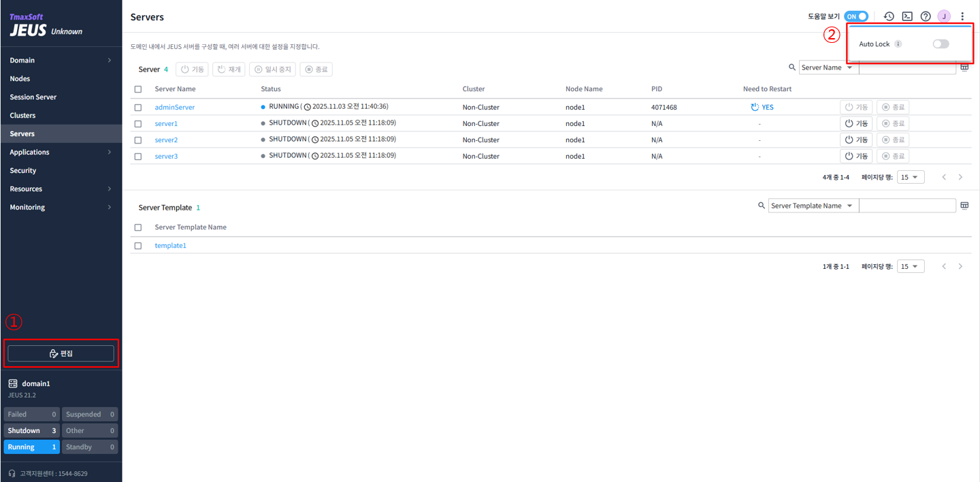Click the 편집 edit button

pyautogui.click(x=61, y=353)
